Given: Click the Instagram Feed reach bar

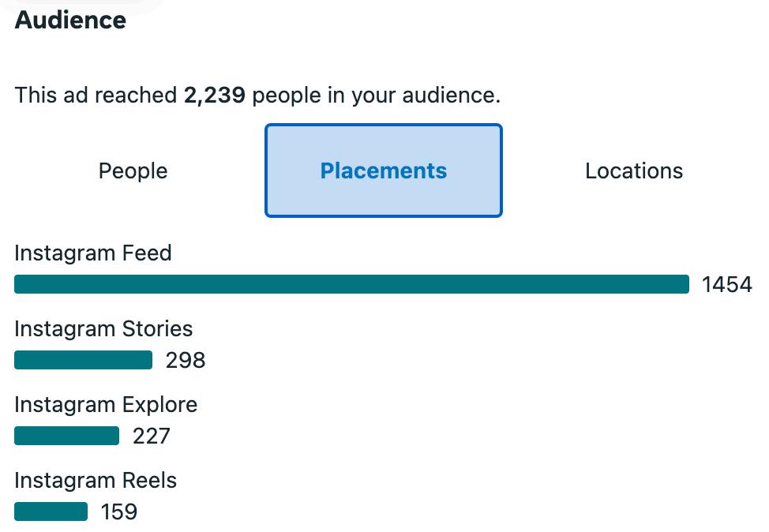Looking at the screenshot, I should point(351,284).
